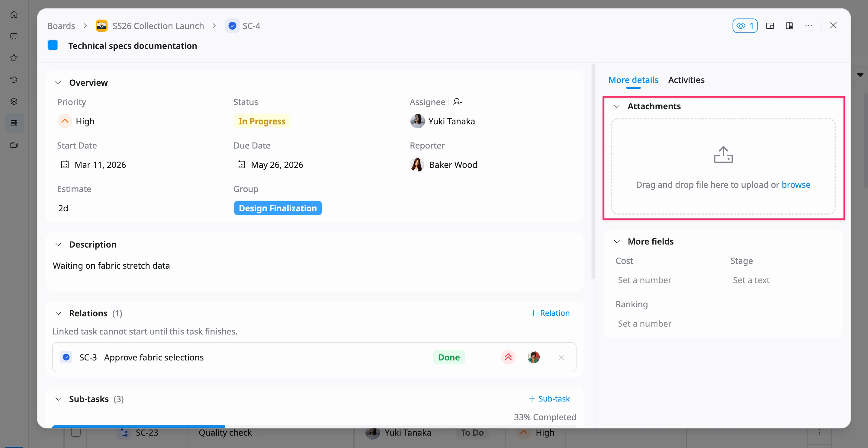Toggle the watchers eye button
Image resolution: width=868 pixels, height=448 pixels.
click(745, 26)
